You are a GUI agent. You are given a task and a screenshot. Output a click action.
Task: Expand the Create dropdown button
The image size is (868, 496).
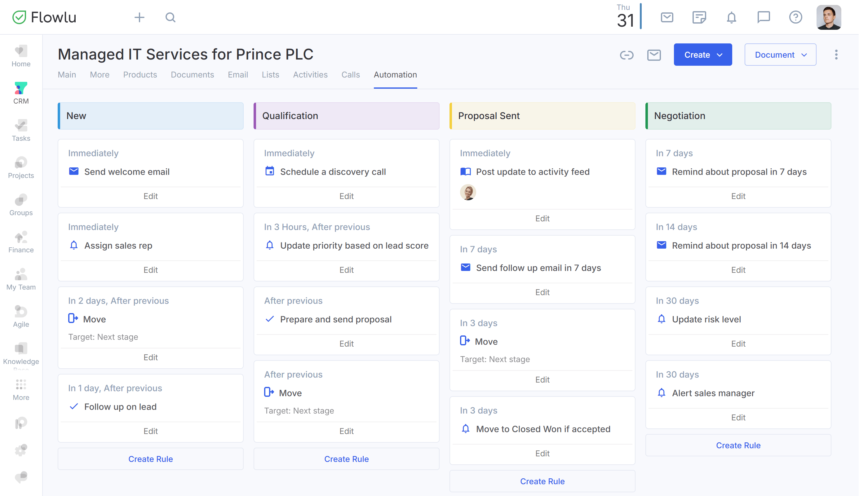703,55
